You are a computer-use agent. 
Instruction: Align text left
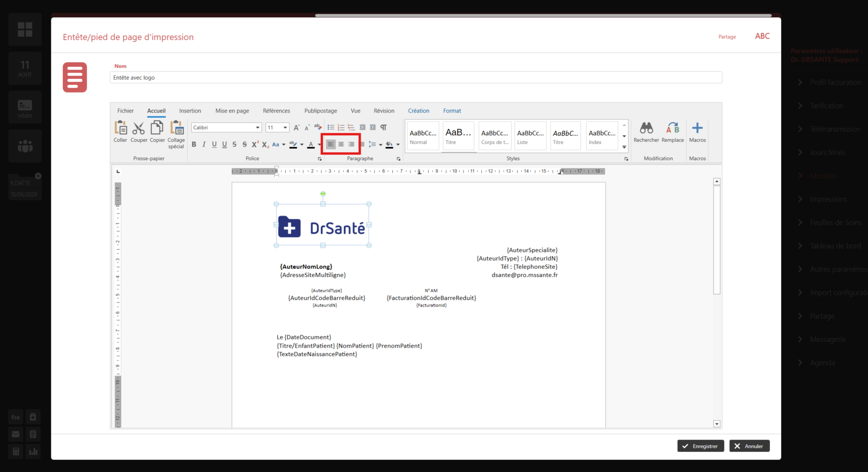[x=331, y=145]
